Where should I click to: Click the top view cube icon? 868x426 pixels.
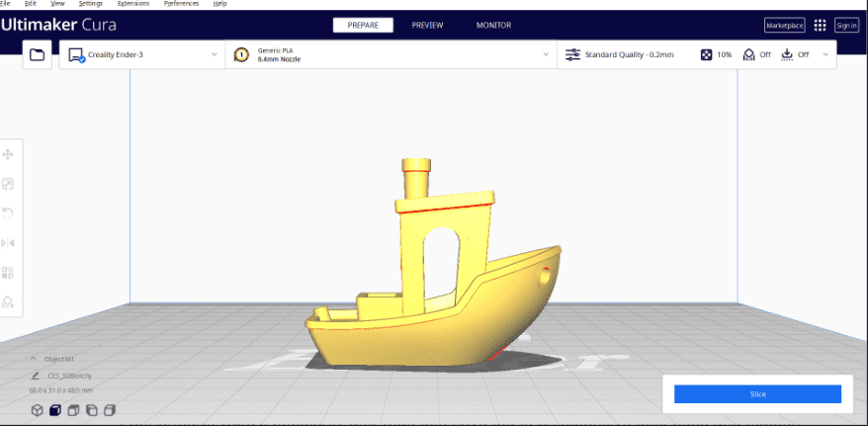[73, 410]
